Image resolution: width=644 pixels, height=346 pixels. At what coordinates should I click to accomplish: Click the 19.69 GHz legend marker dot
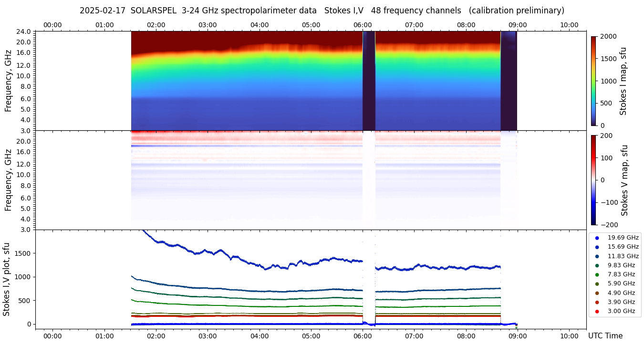coord(597,238)
